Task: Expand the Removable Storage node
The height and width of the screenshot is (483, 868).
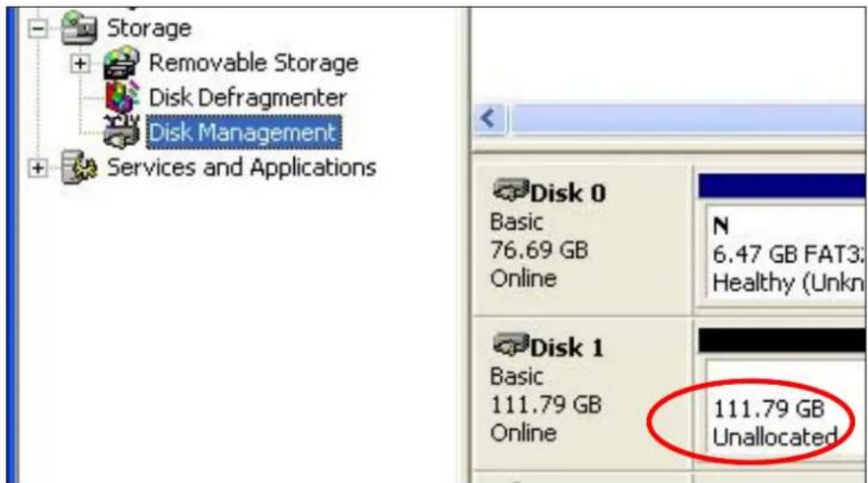Action: (79, 63)
